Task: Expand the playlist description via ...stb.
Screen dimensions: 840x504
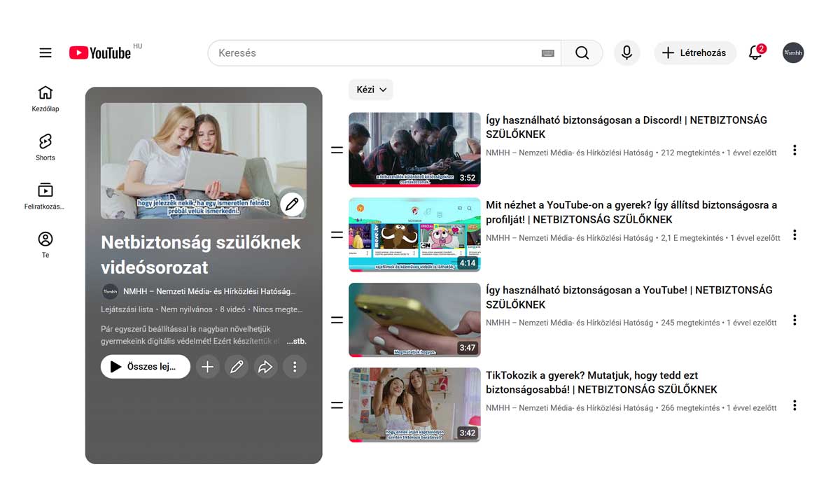Action: tap(296, 342)
